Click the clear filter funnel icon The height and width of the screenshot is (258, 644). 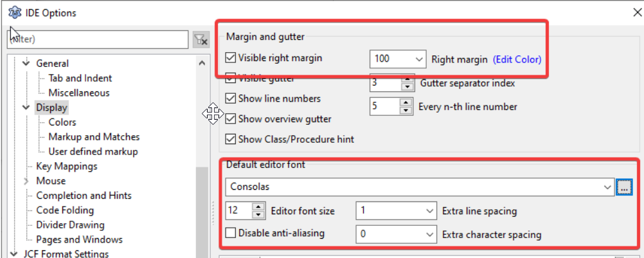pos(201,39)
